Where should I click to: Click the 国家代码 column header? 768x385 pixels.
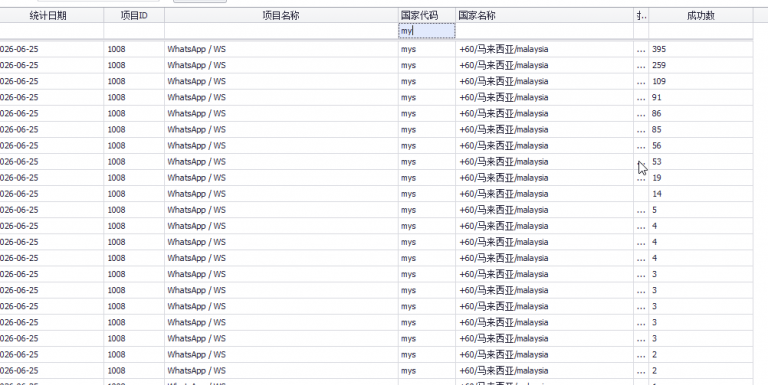[427, 16]
